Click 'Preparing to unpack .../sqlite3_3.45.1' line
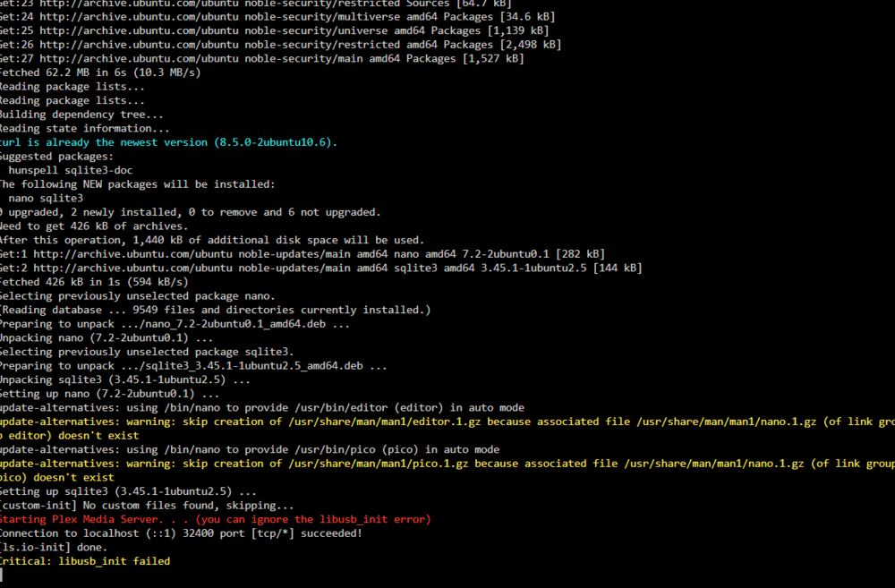895x588 pixels. [193, 366]
